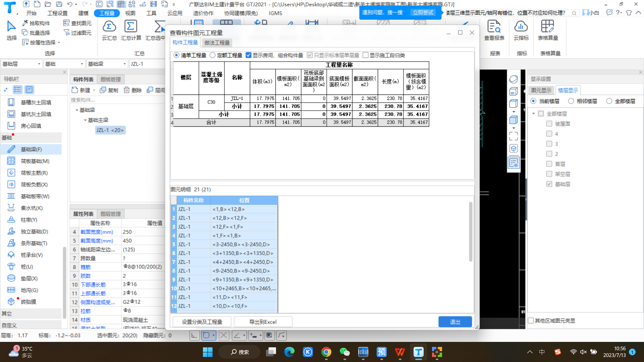Select 清单工程量 radio button
The width and height of the screenshot is (644, 362).
(x=176, y=55)
